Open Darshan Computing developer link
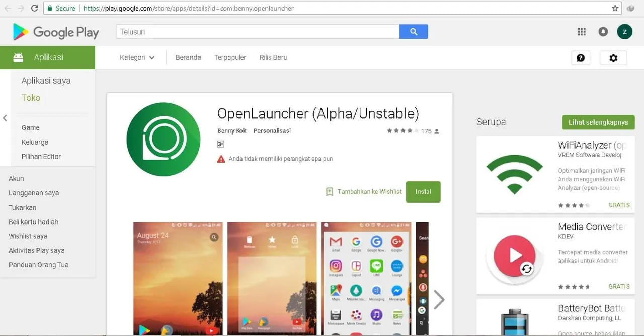 590,318
